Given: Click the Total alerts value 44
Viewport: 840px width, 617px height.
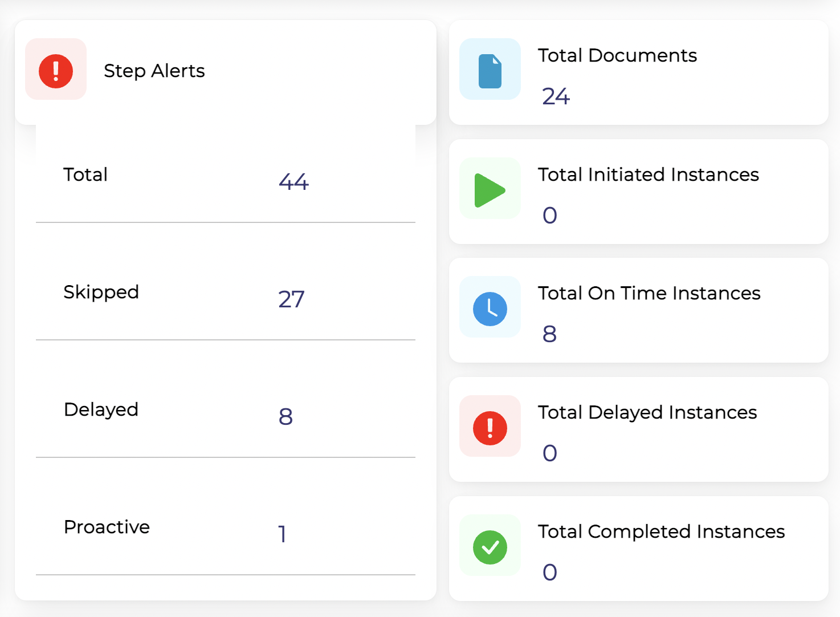Looking at the screenshot, I should point(293,182).
